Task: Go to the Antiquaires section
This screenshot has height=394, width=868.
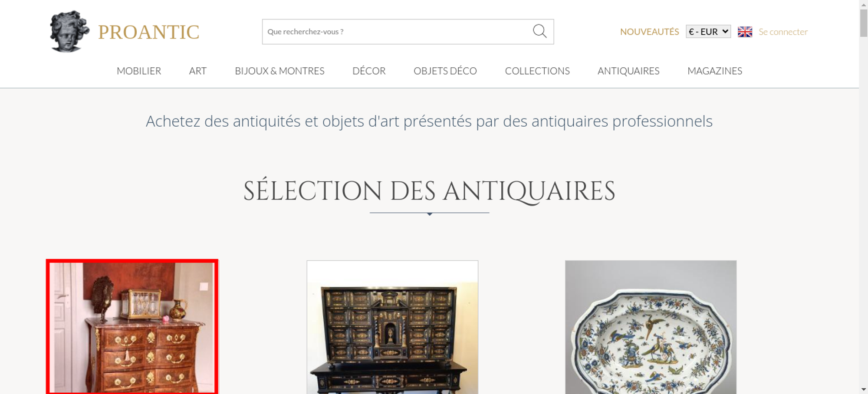Action: click(x=628, y=71)
